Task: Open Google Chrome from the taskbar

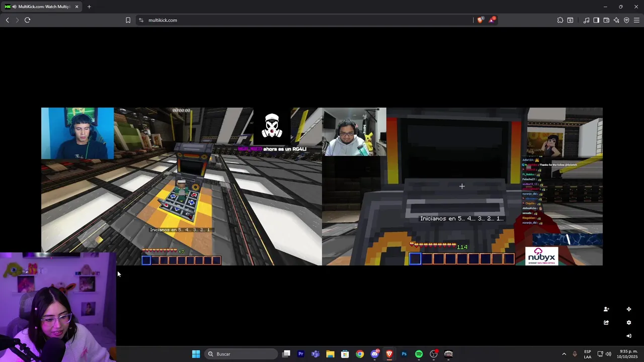Action: coord(360,354)
